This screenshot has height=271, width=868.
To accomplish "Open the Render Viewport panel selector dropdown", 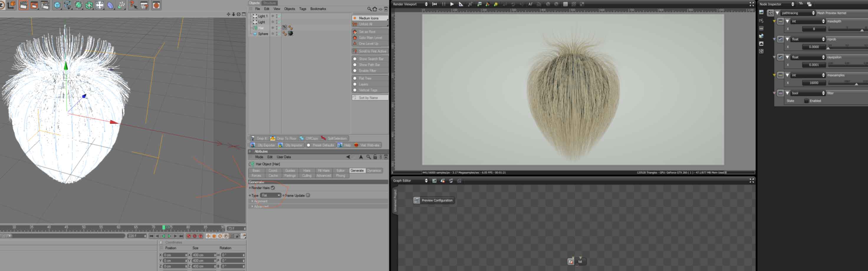I will click(410, 4).
